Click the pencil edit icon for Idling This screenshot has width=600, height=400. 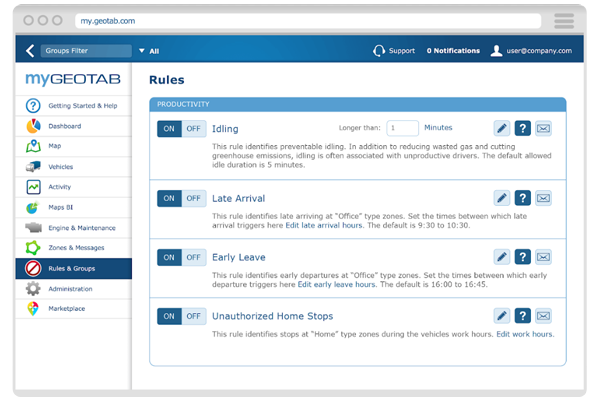[502, 128]
